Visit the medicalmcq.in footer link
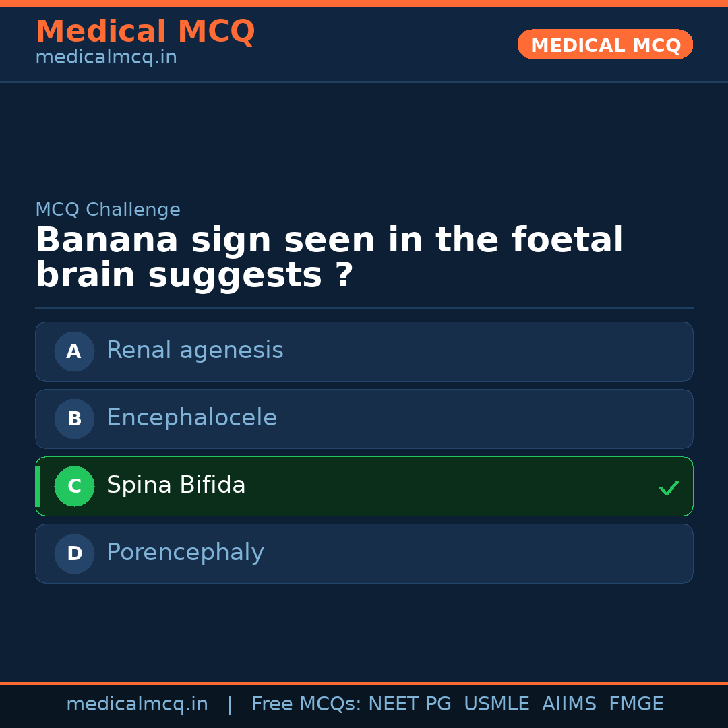The width and height of the screenshot is (728, 728). [x=138, y=704]
